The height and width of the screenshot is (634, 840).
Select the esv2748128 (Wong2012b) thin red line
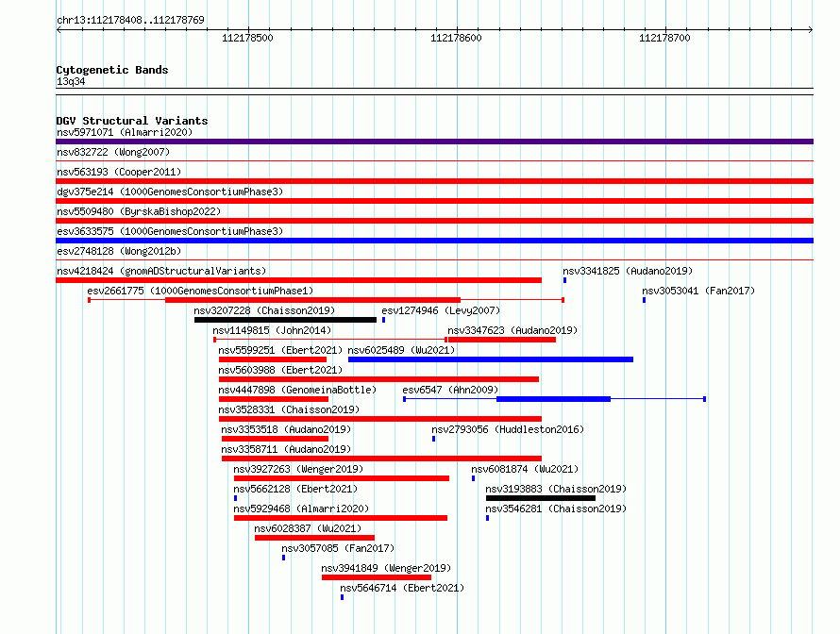point(434,260)
